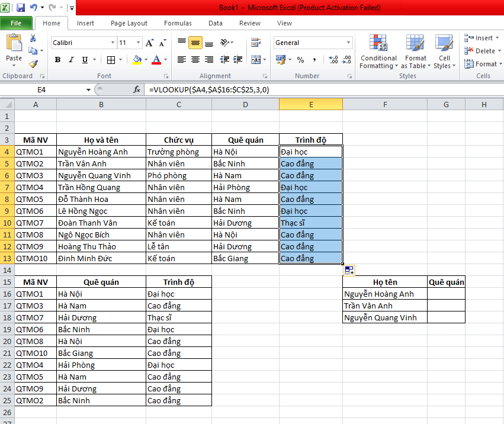The height and width of the screenshot is (424, 504).
Task: Switch to the Formulas tab
Action: coord(178,23)
